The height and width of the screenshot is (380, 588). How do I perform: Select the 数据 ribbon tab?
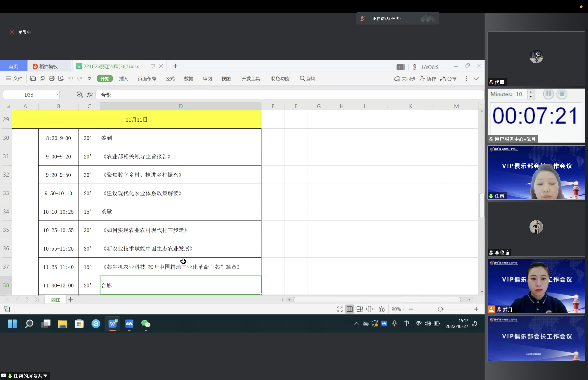point(189,78)
